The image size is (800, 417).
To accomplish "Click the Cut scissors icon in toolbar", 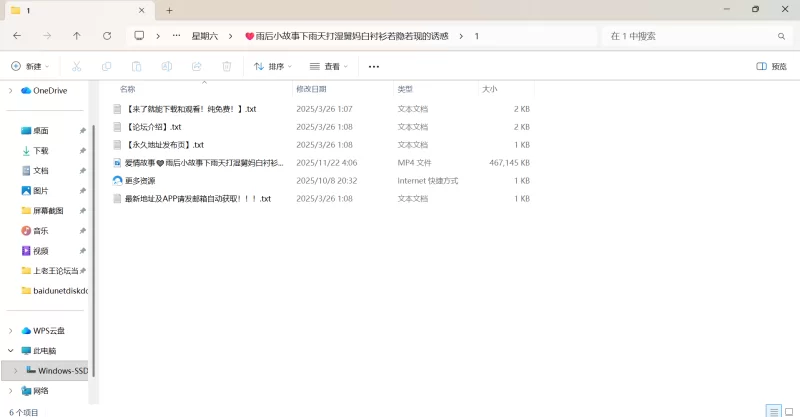I will click(x=76, y=66).
